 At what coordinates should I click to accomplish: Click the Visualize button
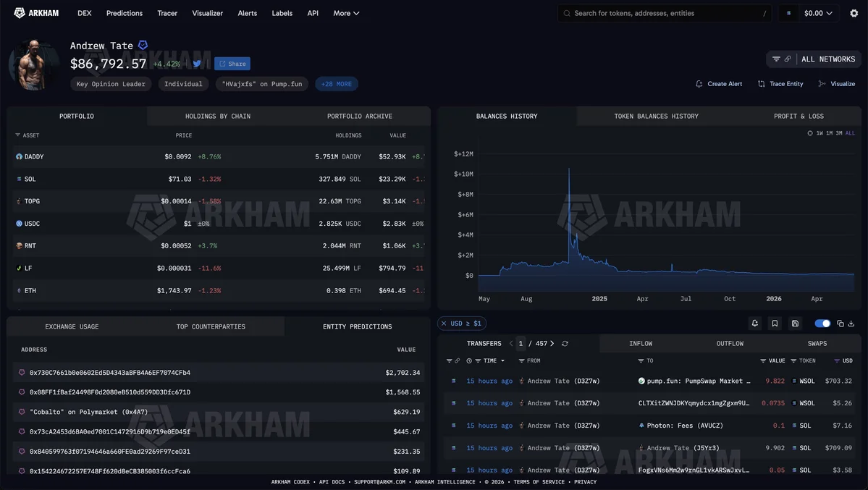(x=837, y=84)
